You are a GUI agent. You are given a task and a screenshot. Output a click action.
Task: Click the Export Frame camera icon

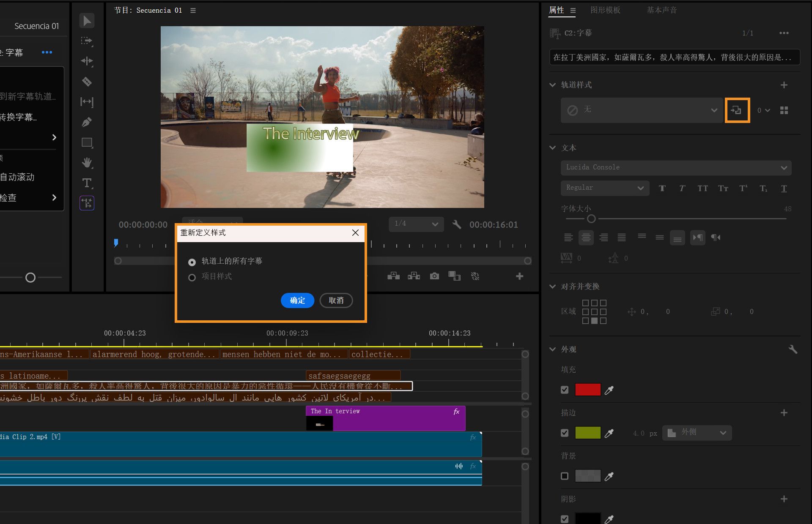tap(434, 276)
